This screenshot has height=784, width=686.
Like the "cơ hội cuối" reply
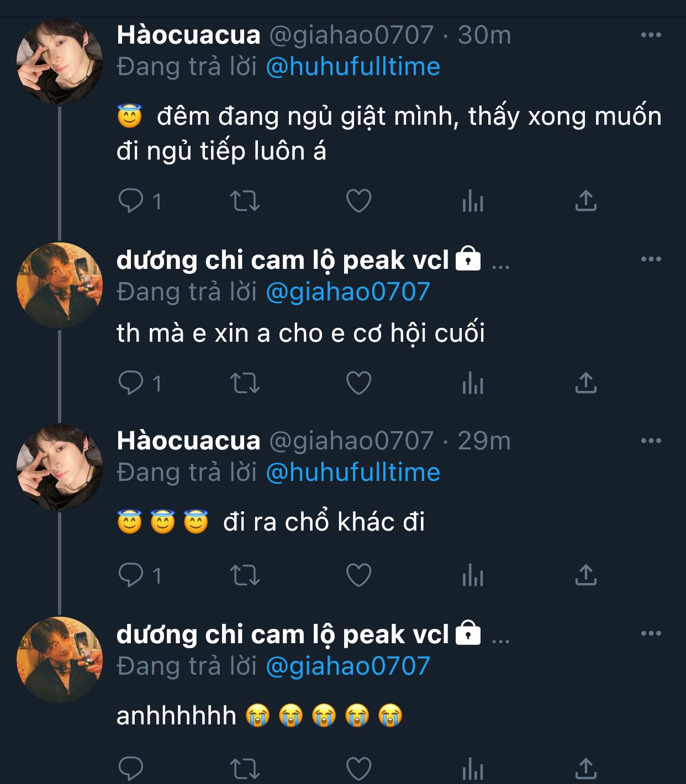(x=358, y=383)
